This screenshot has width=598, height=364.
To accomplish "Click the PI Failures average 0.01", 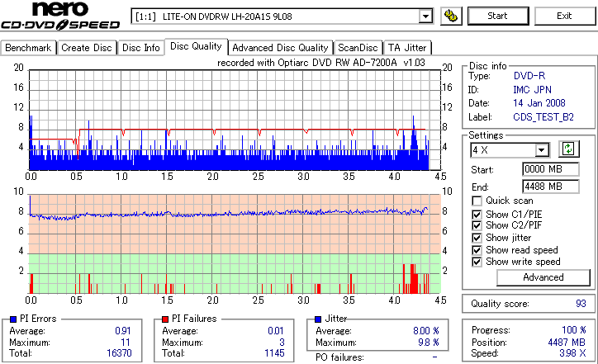I will (275, 331).
